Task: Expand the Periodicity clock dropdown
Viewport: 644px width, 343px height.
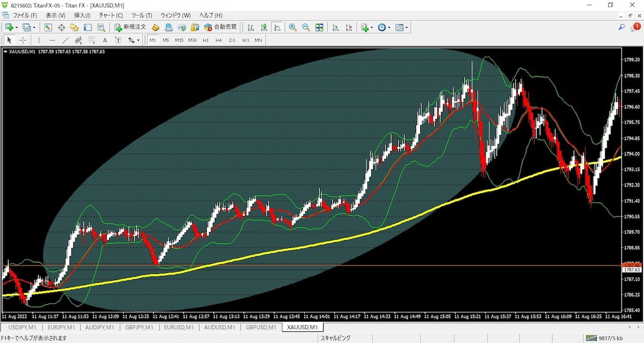Action: (x=384, y=27)
